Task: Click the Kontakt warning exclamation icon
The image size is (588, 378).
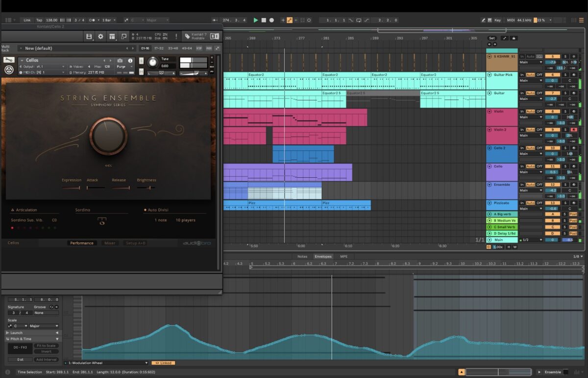Action: tap(175, 36)
